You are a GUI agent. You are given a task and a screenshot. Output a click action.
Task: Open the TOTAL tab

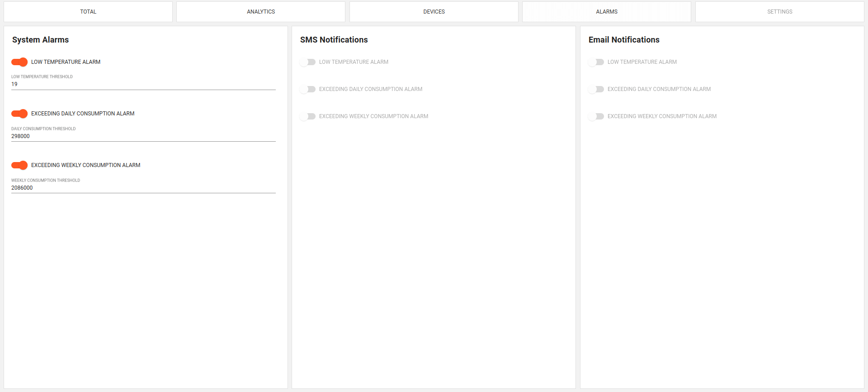coord(88,12)
